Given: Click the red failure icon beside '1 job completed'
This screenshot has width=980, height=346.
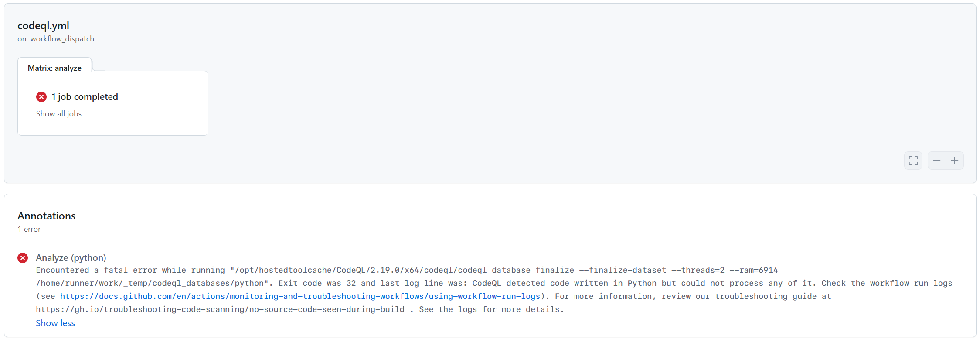Looking at the screenshot, I should (41, 97).
